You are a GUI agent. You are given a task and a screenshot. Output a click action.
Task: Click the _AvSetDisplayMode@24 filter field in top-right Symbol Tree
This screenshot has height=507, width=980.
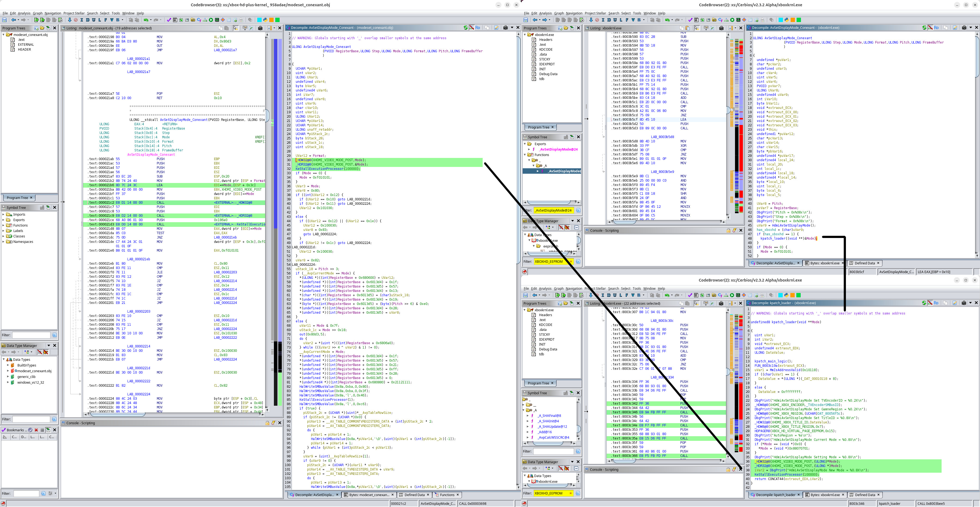[x=553, y=210]
